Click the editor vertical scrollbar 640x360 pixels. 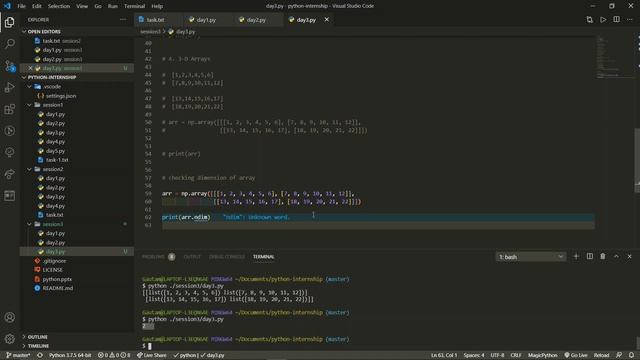[x=637, y=160]
